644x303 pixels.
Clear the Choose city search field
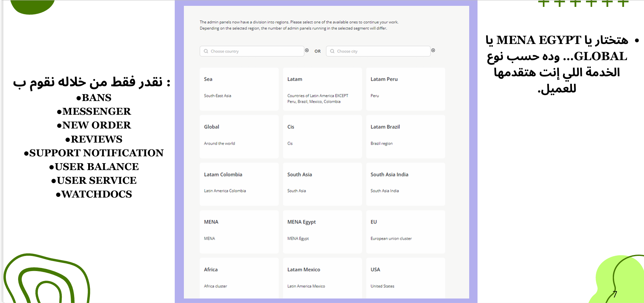(433, 50)
